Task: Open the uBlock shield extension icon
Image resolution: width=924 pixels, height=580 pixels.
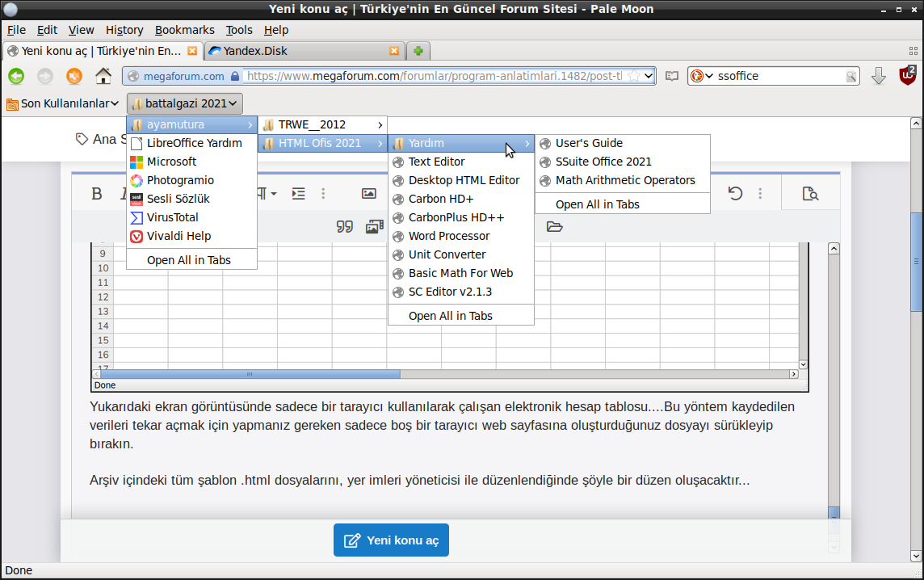Action: pyautogui.click(x=907, y=75)
